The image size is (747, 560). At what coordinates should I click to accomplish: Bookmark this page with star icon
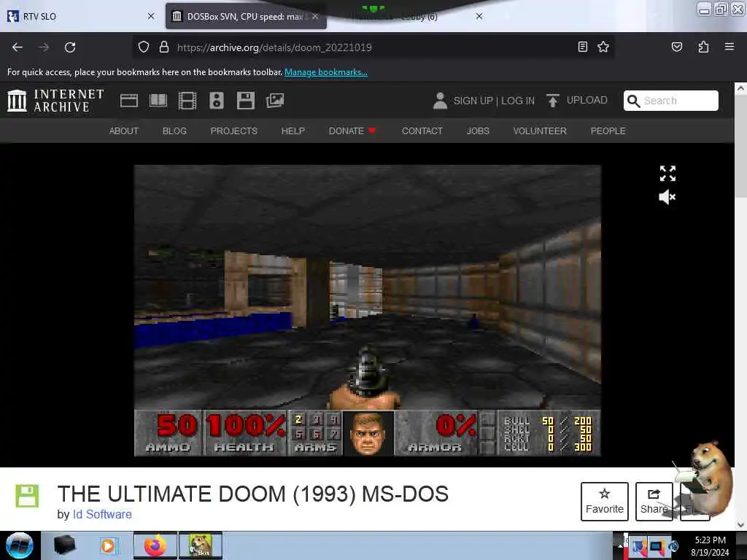(603, 47)
